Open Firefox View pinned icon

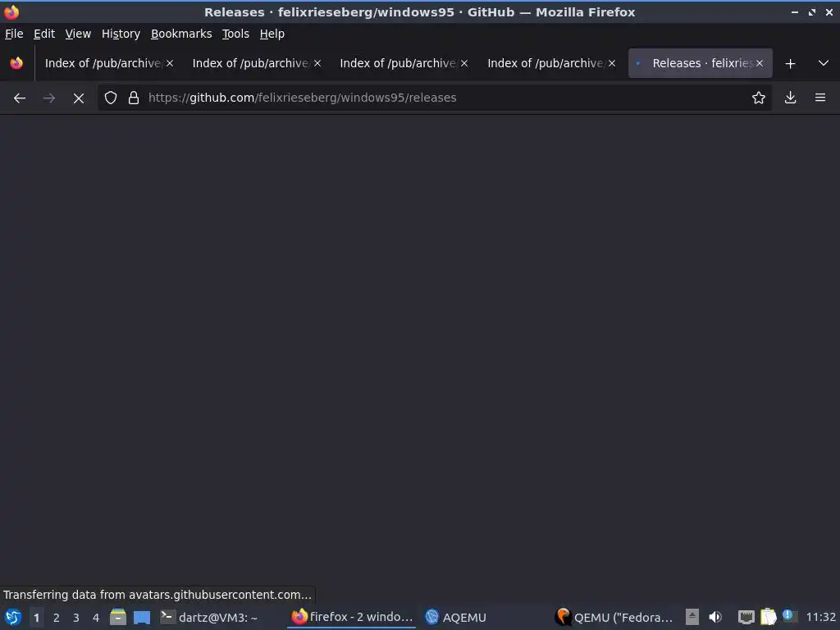[x=16, y=63]
